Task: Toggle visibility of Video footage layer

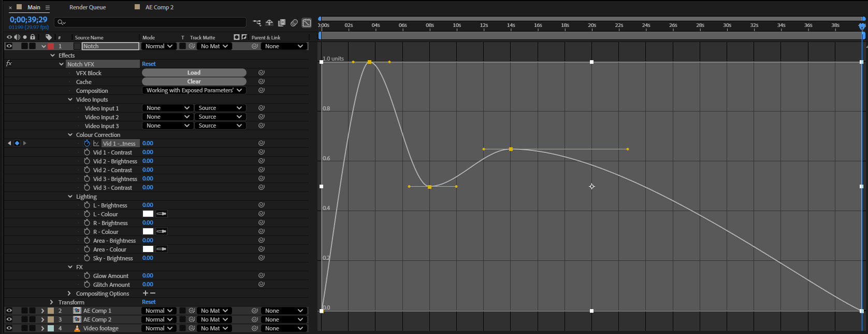Action: click(x=9, y=328)
